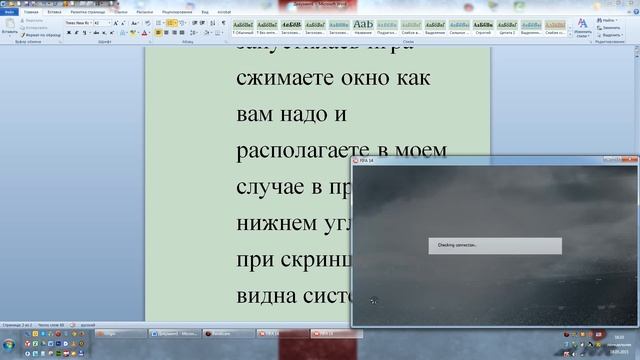Apply the Строгий style

click(x=483, y=27)
